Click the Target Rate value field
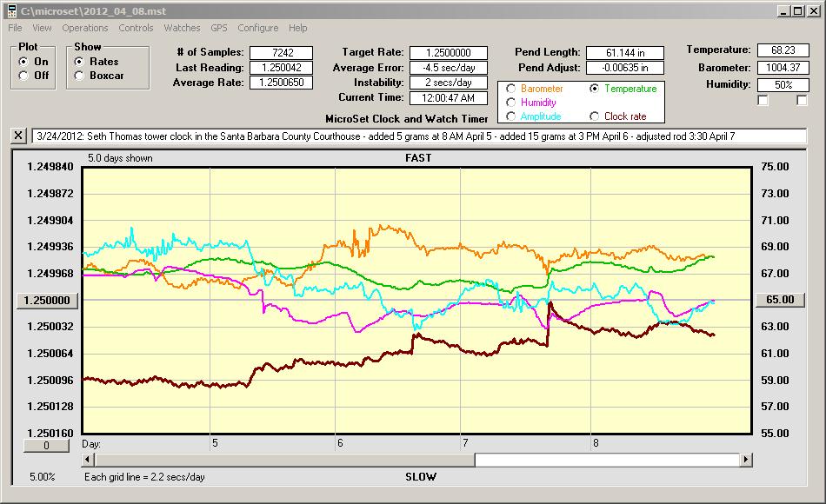 point(448,53)
